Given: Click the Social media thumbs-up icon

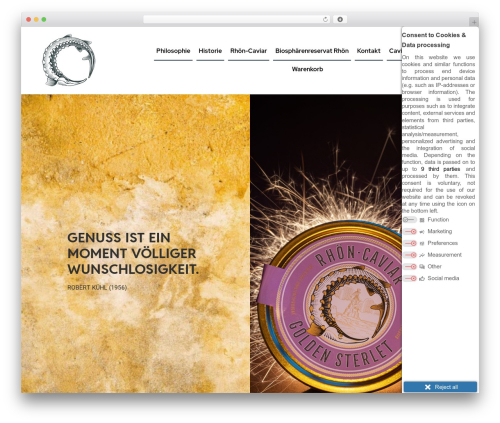Looking at the screenshot, I should (422, 278).
